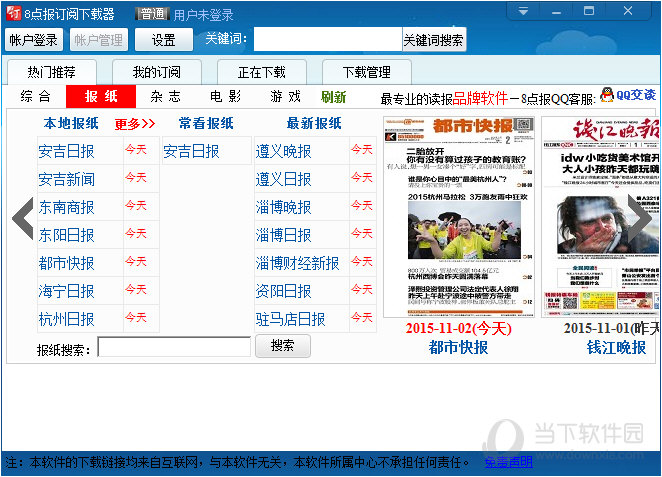Screen dimensions: 662x477
Task: Click the 报纸搜索 input field
Action: tap(174, 347)
